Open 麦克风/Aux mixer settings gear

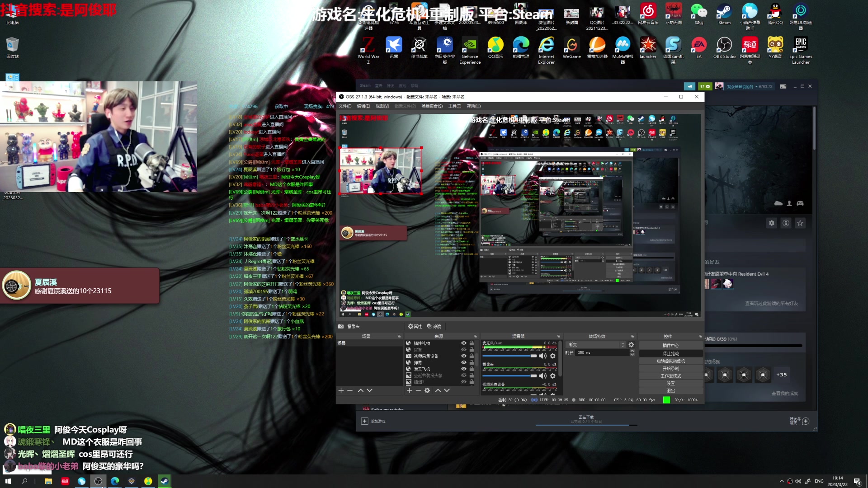552,356
